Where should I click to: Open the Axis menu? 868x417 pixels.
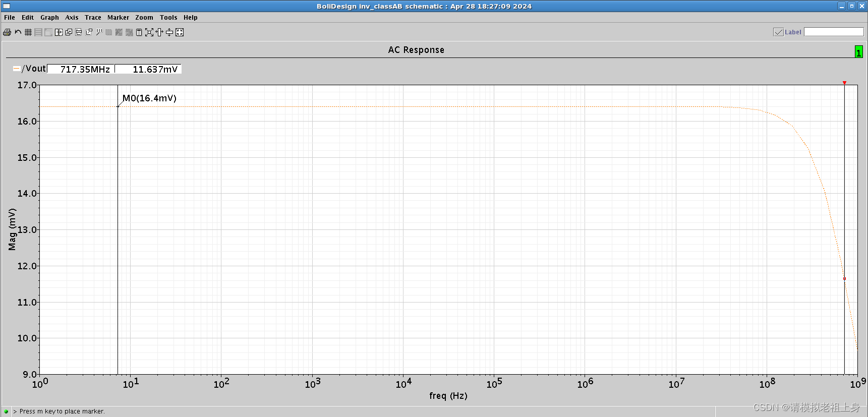[x=72, y=18]
